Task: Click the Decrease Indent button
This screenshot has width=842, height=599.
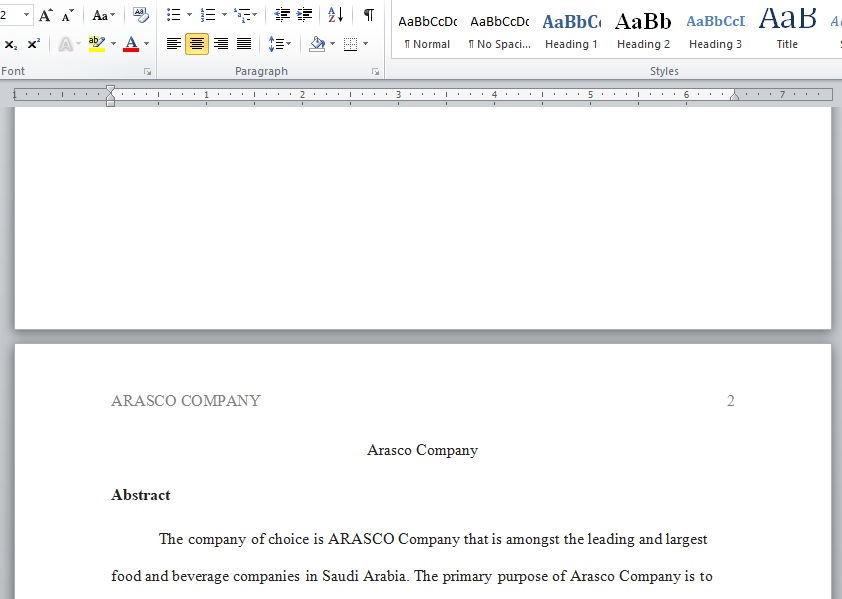Action: pos(282,15)
